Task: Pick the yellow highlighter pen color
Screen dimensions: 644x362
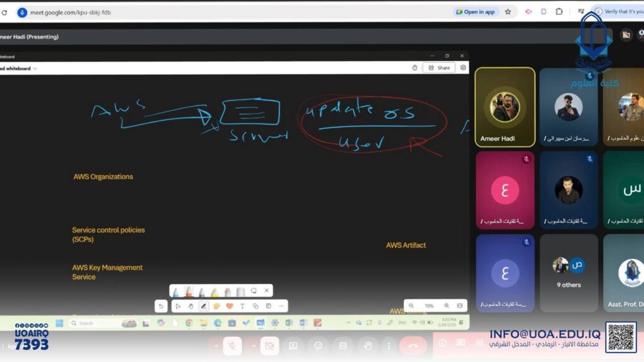Action: (x=214, y=292)
